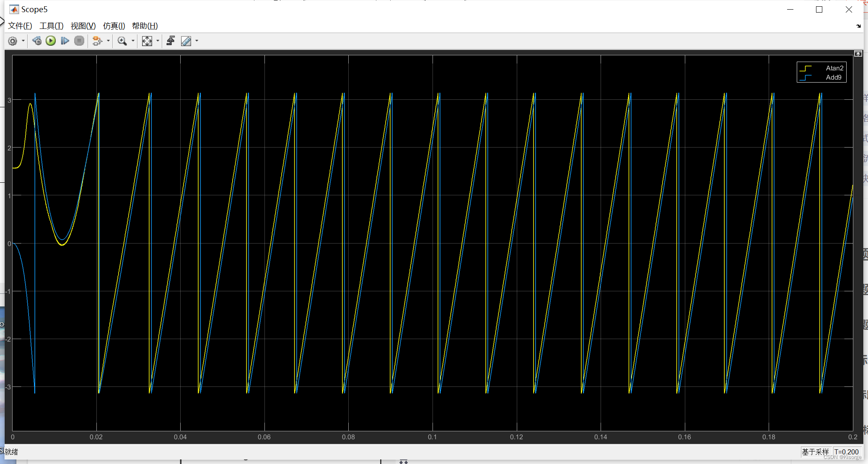Maximize the axes with top-right plot button
Viewport: 868px width, 464px height.
point(858,54)
